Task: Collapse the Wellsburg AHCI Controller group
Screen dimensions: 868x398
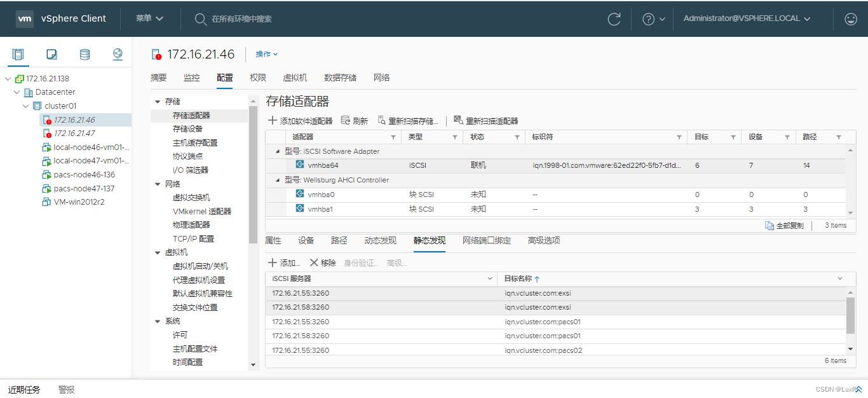Action: click(277, 180)
